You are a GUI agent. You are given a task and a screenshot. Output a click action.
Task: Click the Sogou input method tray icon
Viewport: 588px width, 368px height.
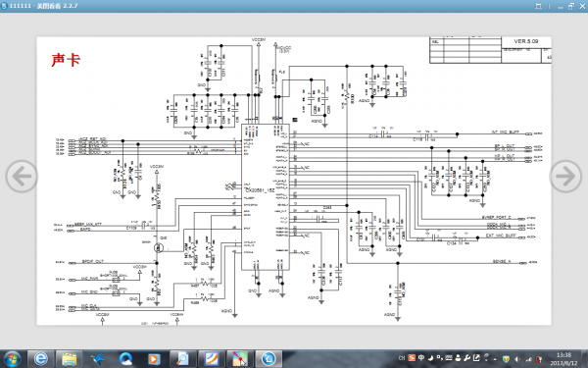click(x=412, y=358)
